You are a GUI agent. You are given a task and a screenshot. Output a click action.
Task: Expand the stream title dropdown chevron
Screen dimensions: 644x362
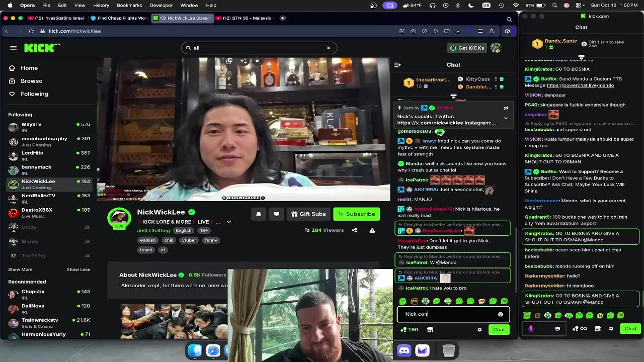[x=228, y=222]
